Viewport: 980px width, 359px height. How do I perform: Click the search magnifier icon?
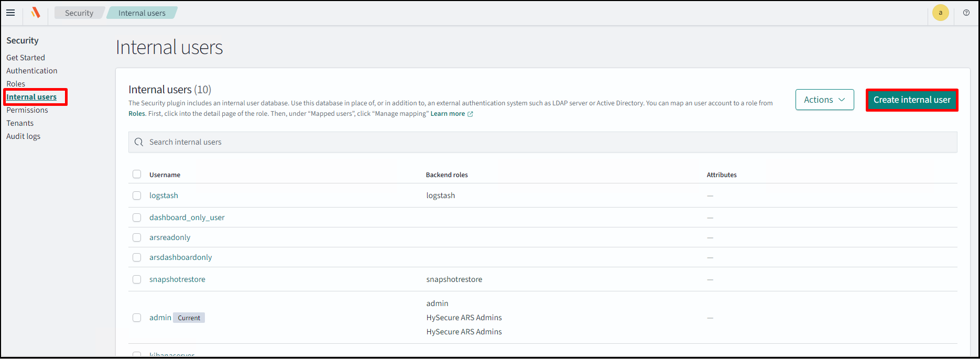pos(139,142)
